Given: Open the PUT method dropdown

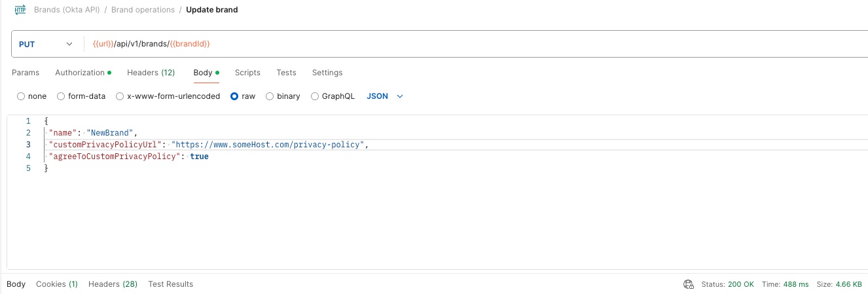Looking at the screenshot, I should tap(46, 44).
